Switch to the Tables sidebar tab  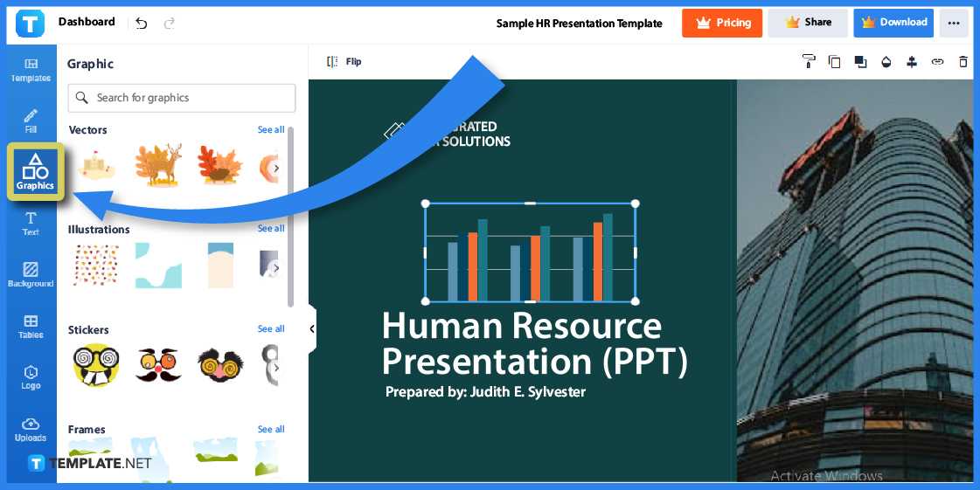pos(31,326)
